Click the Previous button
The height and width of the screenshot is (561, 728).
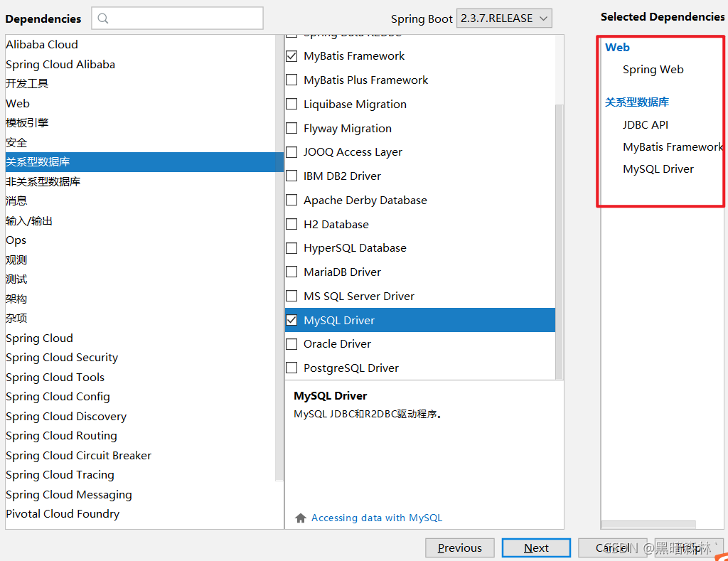pos(460,548)
